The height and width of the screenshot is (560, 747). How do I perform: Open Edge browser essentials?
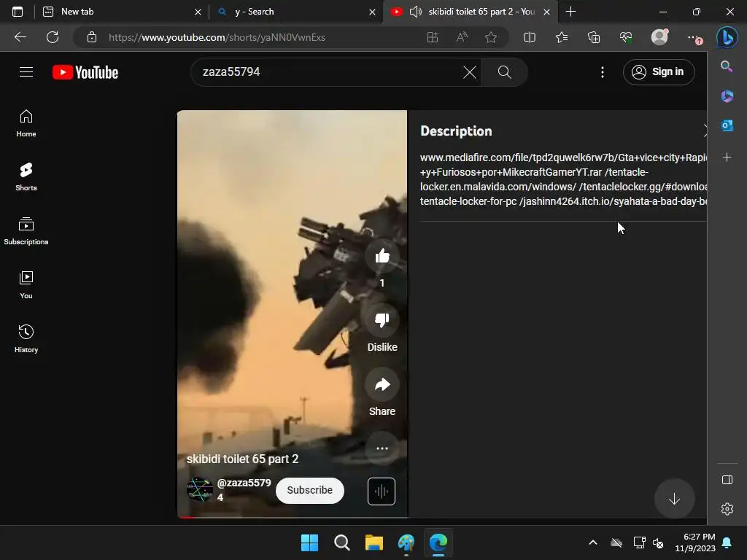coord(626,37)
